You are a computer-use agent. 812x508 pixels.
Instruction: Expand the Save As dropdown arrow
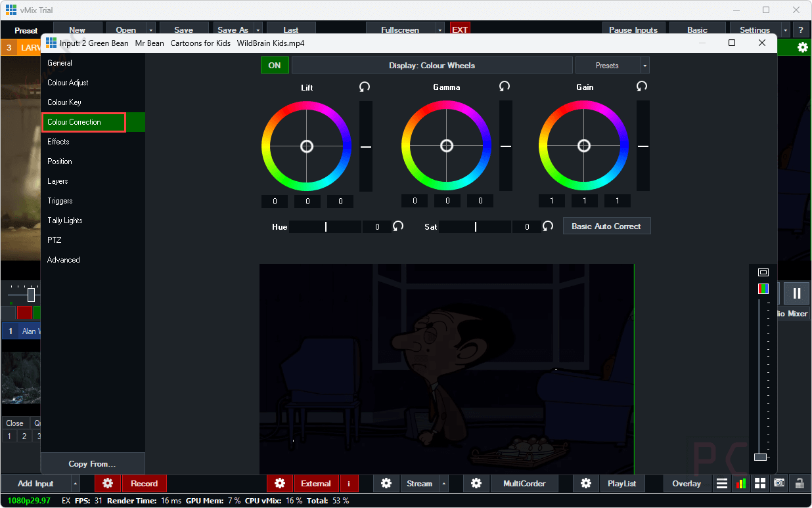click(258, 30)
